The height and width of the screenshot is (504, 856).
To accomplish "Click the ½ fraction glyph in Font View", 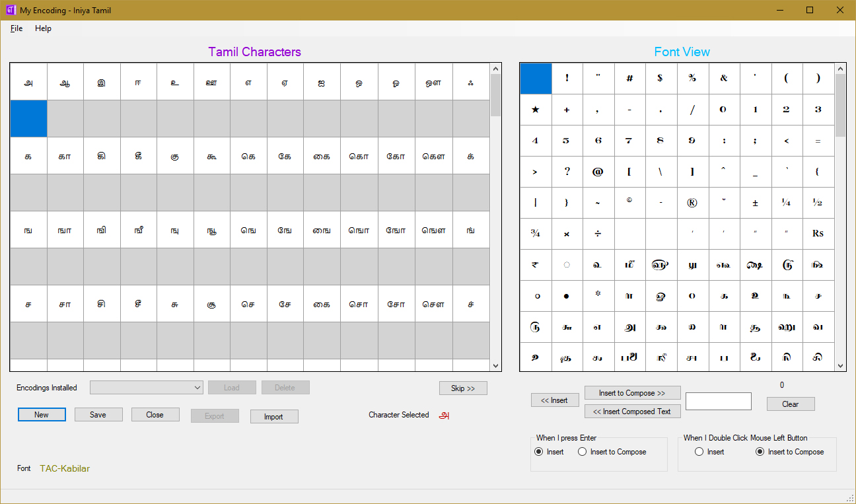I will pyautogui.click(x=818, y=202).
